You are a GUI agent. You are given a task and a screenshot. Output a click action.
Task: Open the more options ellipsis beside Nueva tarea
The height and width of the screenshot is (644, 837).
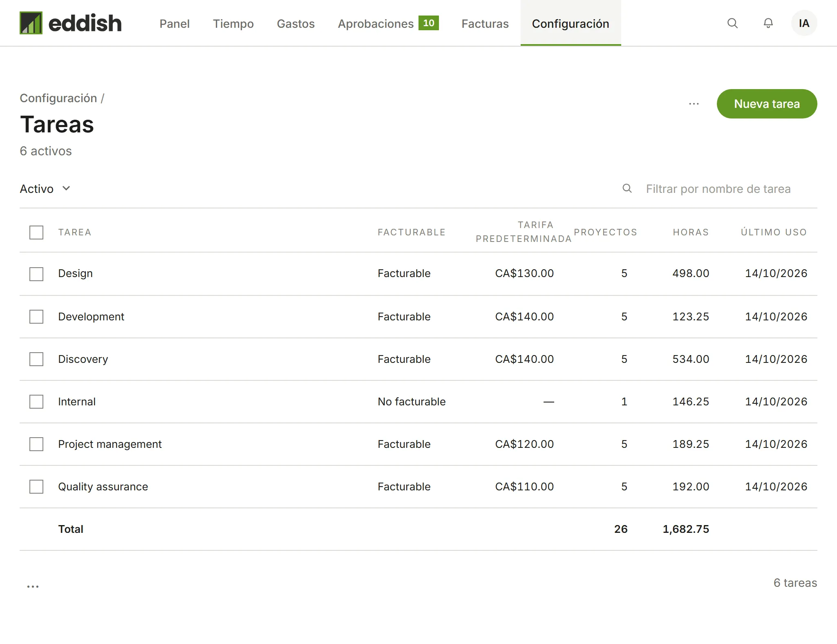pos(694,104)
